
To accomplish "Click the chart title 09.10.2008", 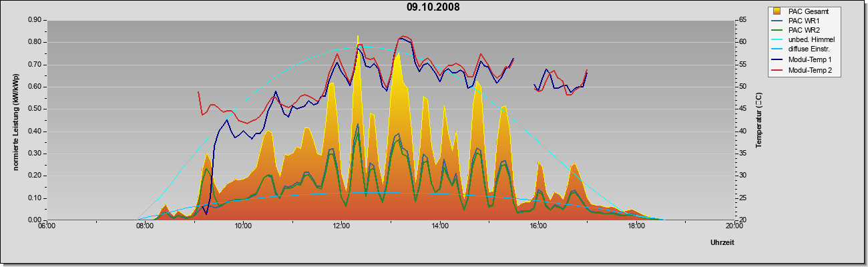I will coord(433,7).
